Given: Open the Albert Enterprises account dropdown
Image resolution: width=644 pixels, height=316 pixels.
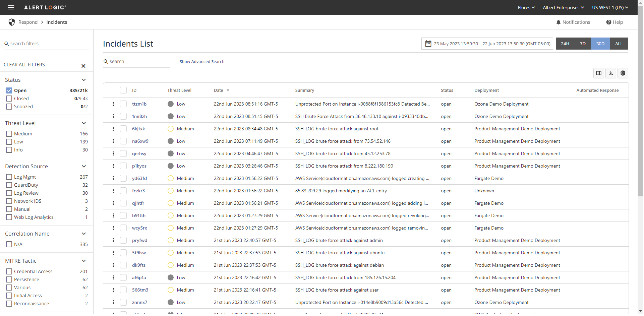Looking at the screenshot, I should tap(564, 7).
